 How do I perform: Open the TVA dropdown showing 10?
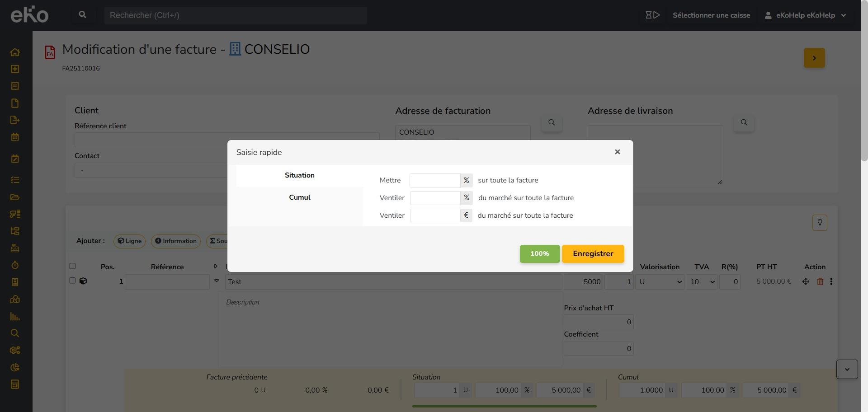[701, 282]
